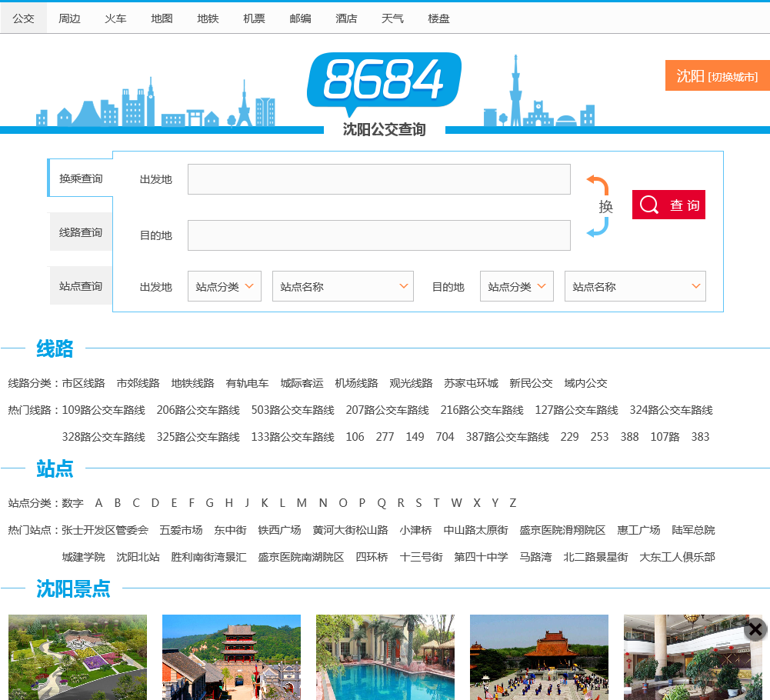770x700 pixels.
Task: Click the orange-blue swap arrows icon
Action: click(598, 206)
